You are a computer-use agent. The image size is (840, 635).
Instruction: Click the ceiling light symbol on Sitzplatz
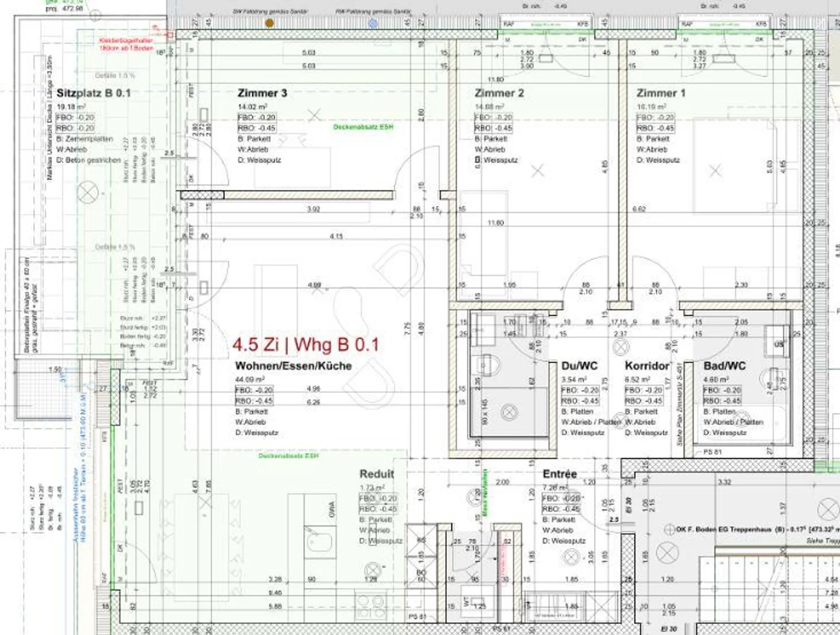pos(87,192)
